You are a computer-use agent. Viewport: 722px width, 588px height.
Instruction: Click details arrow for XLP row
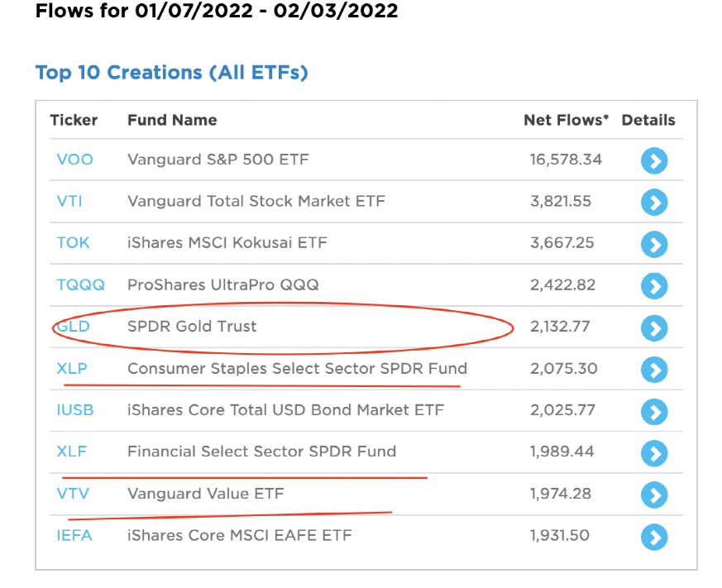coord(654,370)
